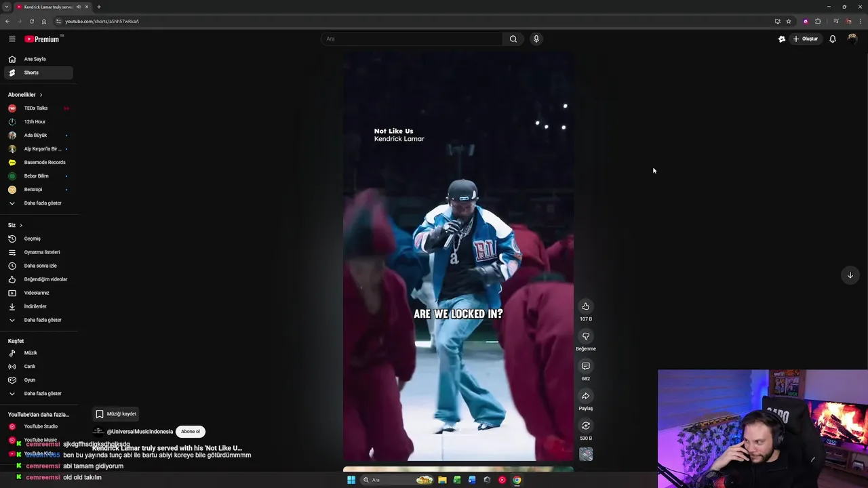Open the 12th Hour channel
Image resolution: width=868 pixels, height=488 pixels.
pyautogui.click(x=38, y=122)
